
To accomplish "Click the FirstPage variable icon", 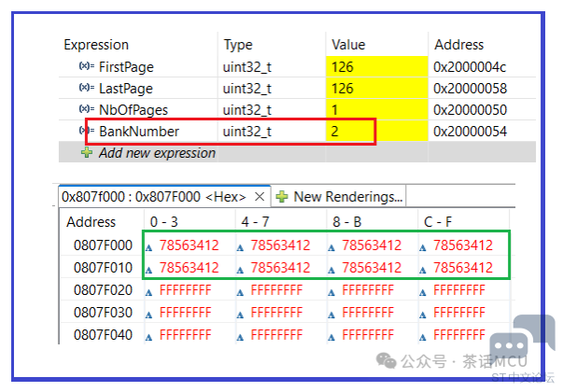I will click(87, 66).
